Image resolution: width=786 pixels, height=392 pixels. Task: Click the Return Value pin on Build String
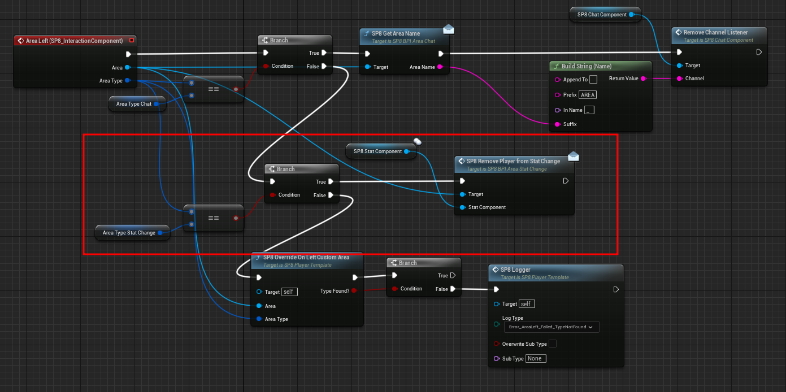click(643, 79)
